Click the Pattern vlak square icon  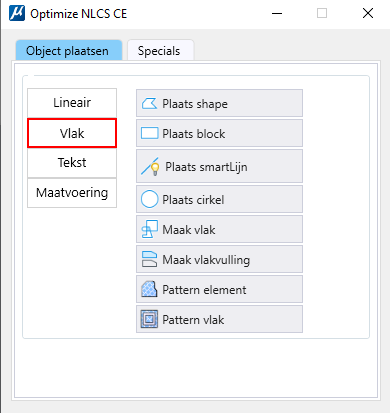pos(149,319)
